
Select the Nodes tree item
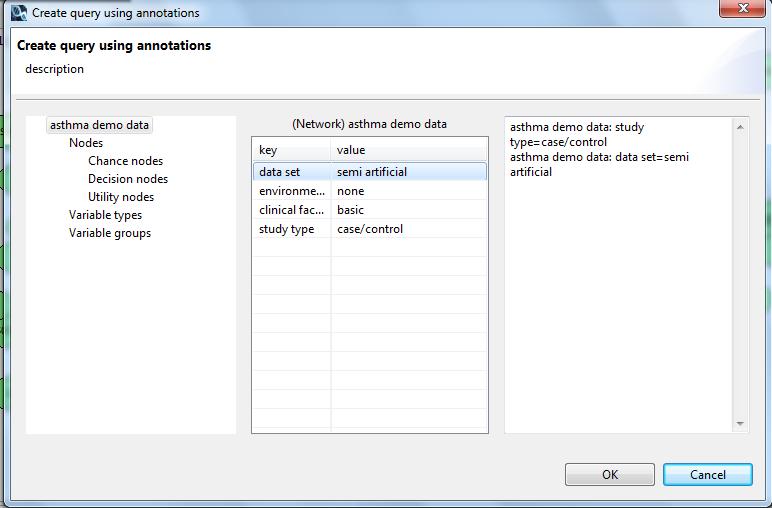pyautogui.click(x=86, y=143)
